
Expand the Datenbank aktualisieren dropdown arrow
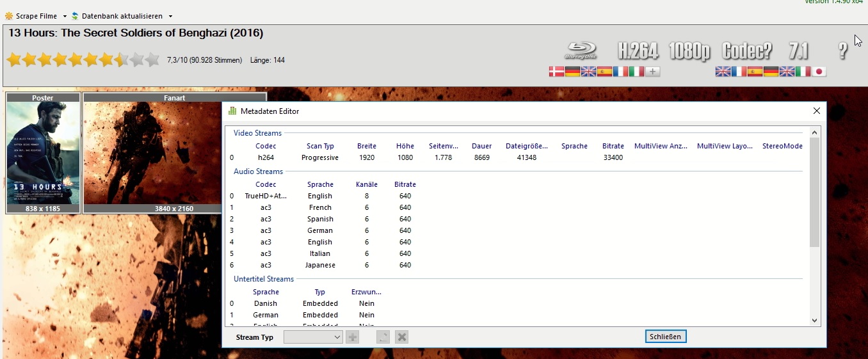pos(170,17)
